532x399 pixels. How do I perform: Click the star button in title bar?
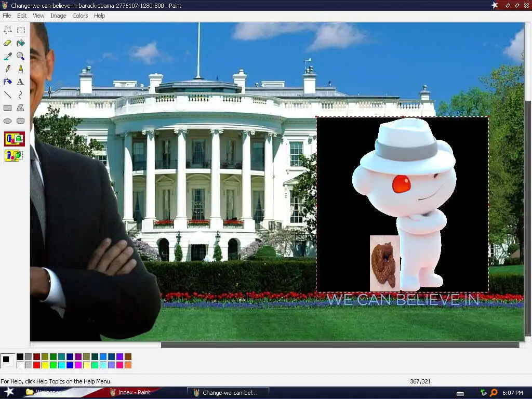point(495,5)
